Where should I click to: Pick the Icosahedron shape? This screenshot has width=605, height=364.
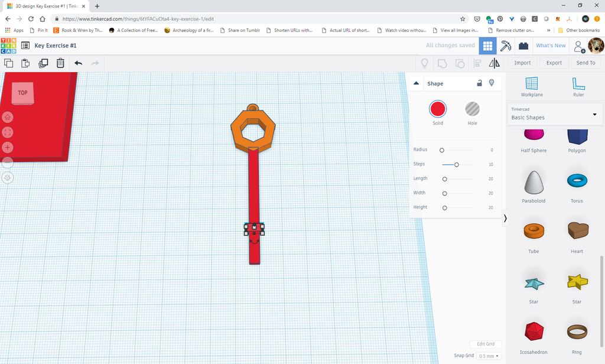(x=534, y=337)
